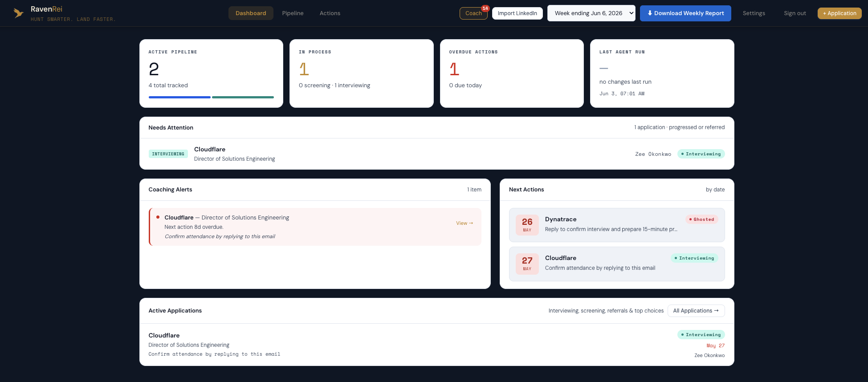
Task: Click the Last Agent Run card
Action: (x=662, y=73)
